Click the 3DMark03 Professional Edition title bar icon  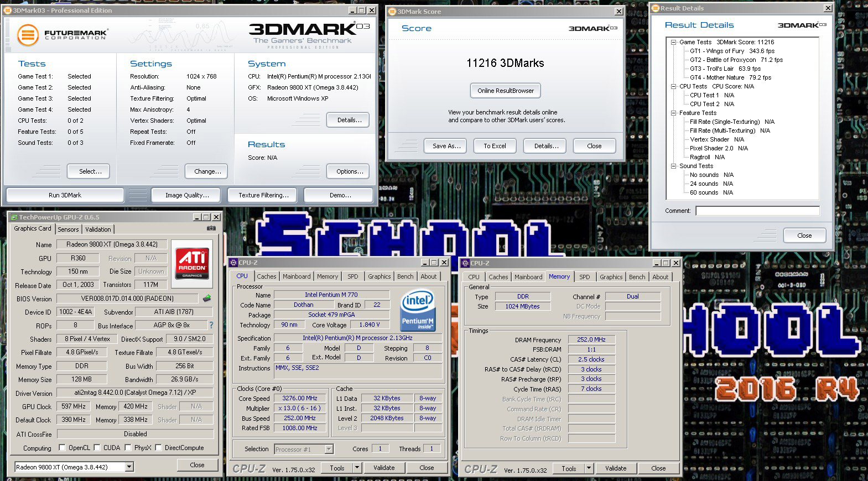point(8,10)
